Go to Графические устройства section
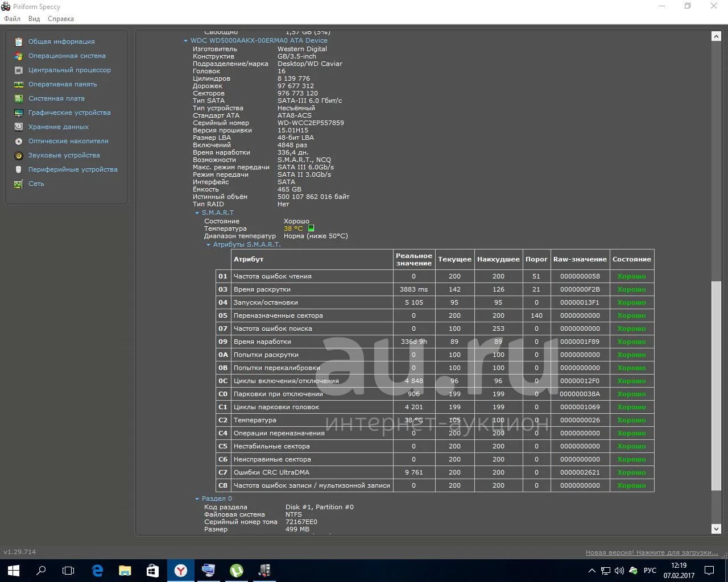This screenshot has height=582, width=728. click(69, 113)
